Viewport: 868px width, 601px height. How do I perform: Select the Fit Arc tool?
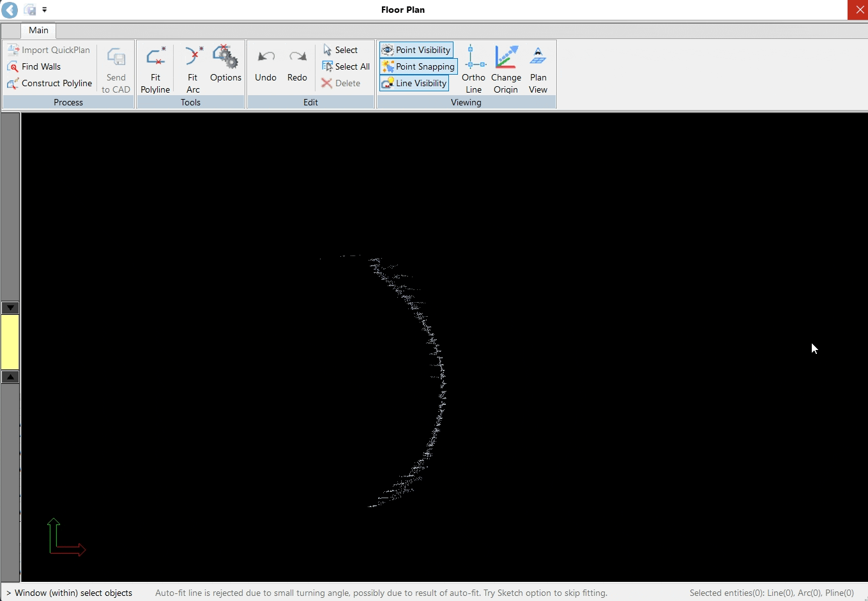point(193,69)
